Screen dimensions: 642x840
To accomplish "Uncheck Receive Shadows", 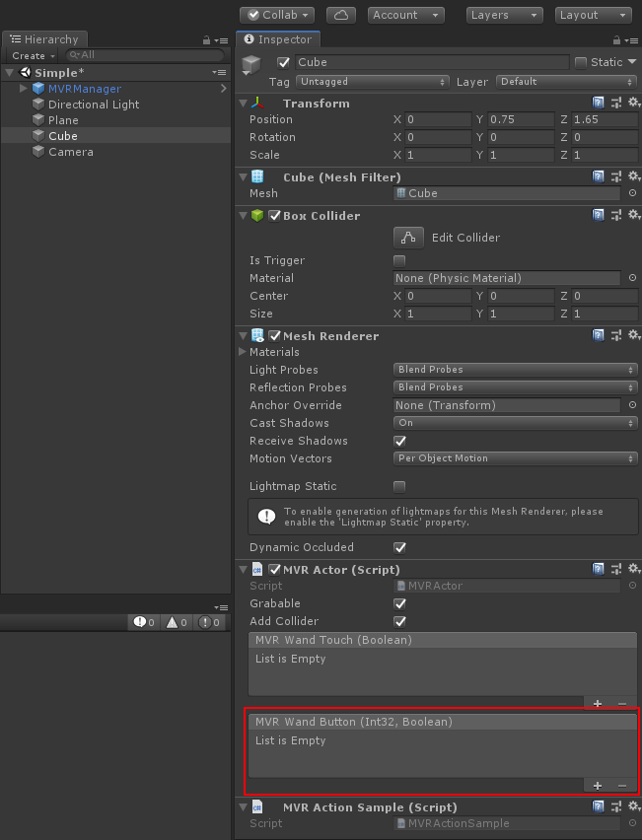I will coord(399,441).
